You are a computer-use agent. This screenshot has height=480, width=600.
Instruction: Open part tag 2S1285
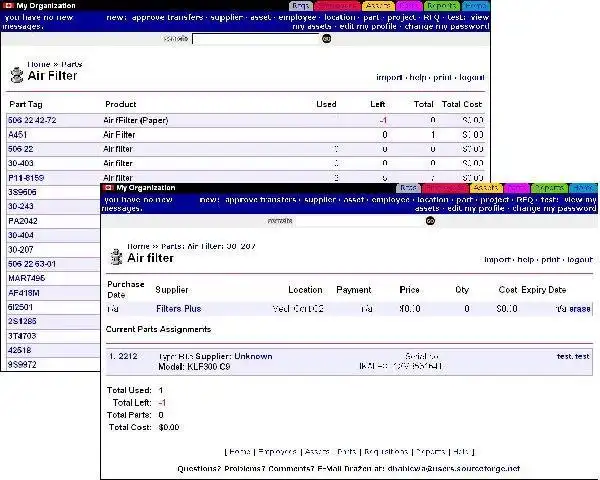[x=22, y=321]
